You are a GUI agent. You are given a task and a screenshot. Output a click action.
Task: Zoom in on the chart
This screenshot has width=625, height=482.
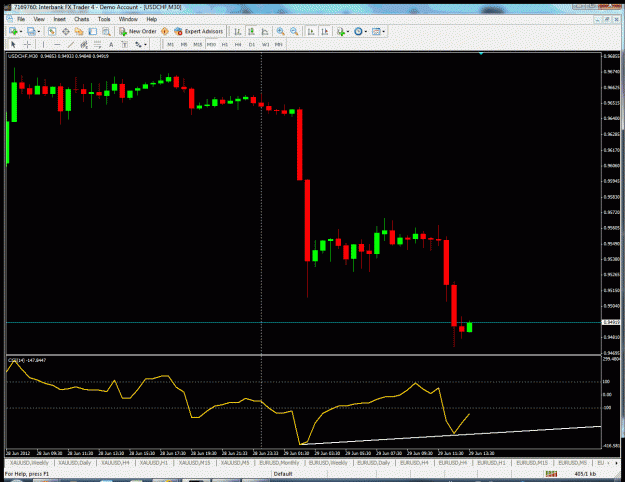[x=281, y=31]
